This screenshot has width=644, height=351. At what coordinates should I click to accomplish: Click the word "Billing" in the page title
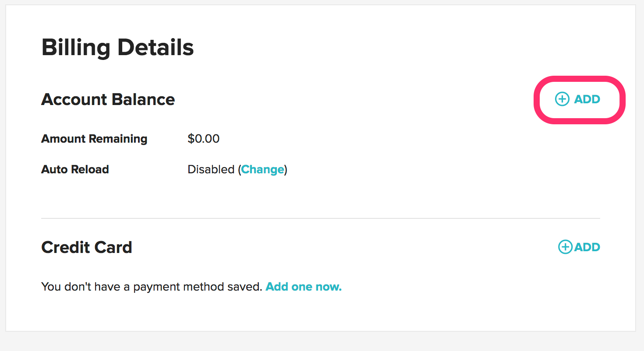(75, 47)
